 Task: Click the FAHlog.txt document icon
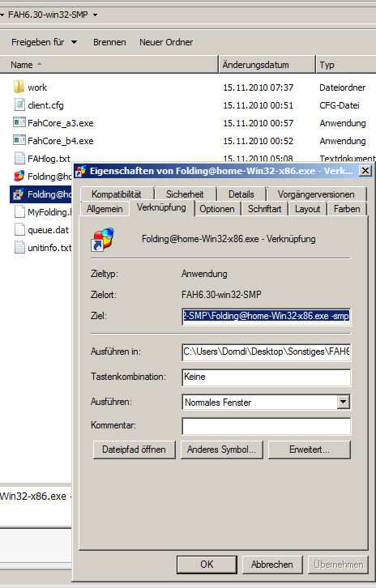point(19,158)
